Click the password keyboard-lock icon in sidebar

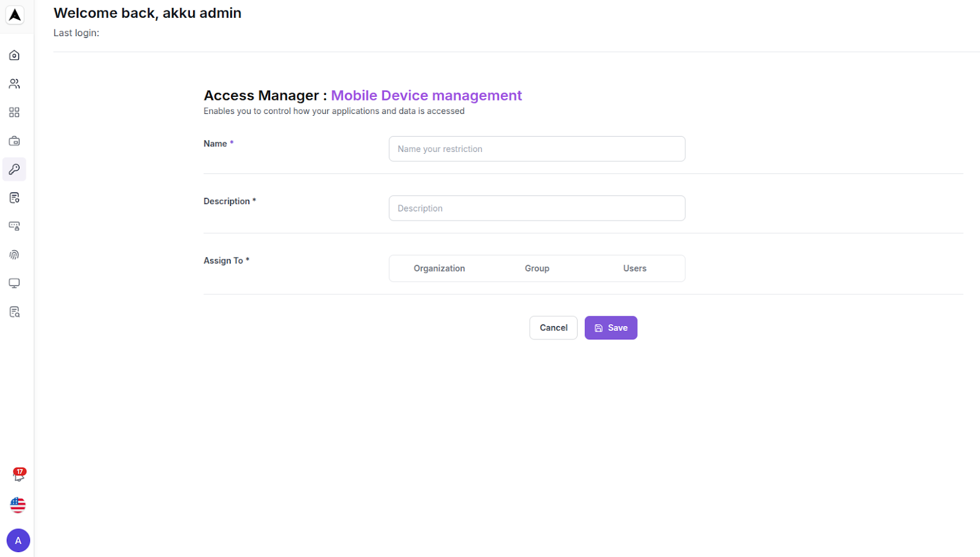click(x=13, y=225)
